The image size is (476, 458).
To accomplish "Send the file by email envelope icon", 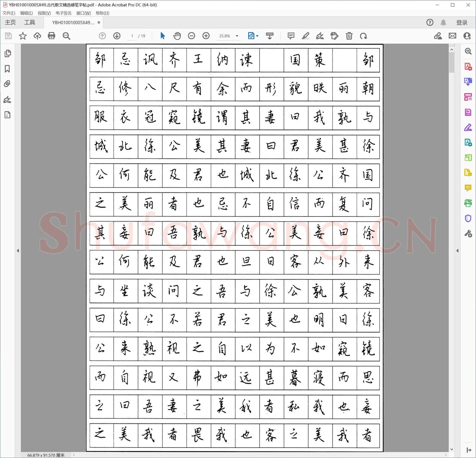I will [453, 36].
